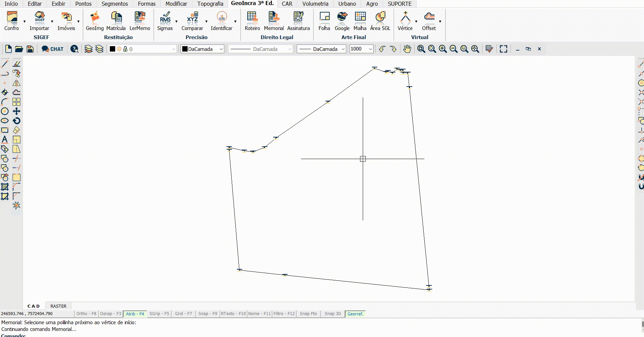Toggle Osnap - F3 in status bar
Viewport: 644px width, 337px height.
[x=110, y=314]
